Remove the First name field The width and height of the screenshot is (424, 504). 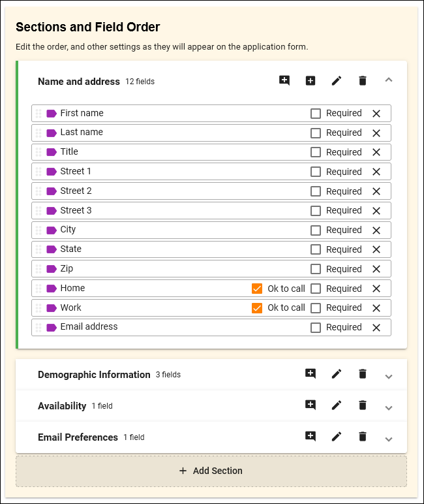pyautogui.click(x=376, y=114)
